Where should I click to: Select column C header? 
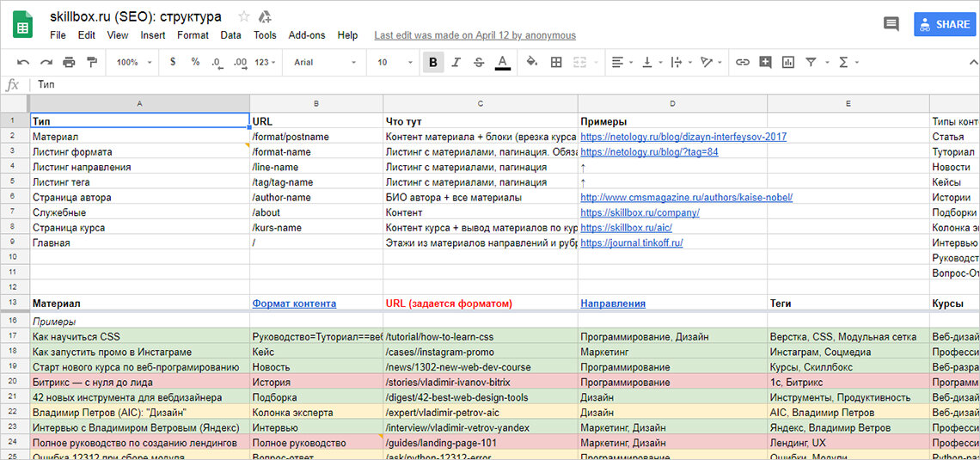(481, 104)
